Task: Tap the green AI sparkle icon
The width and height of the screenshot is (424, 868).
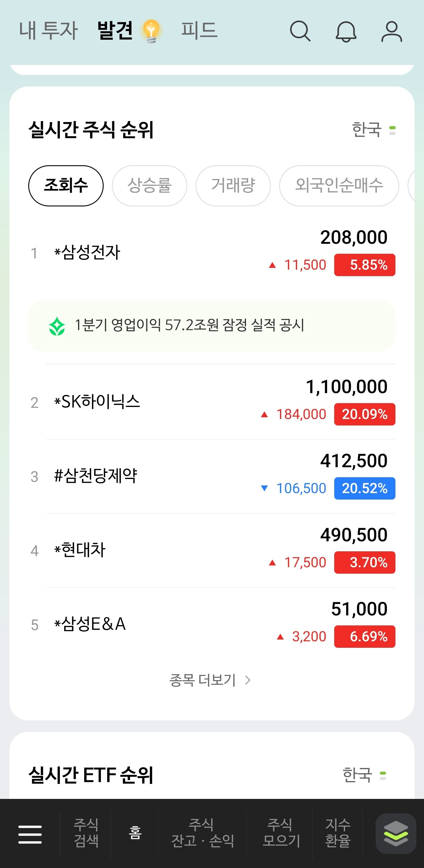Action: (57, 326)
